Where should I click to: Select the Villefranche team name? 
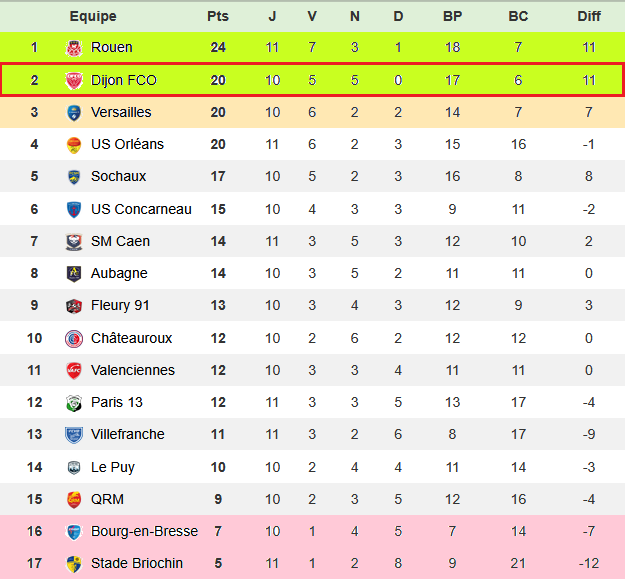pos(127,434)
